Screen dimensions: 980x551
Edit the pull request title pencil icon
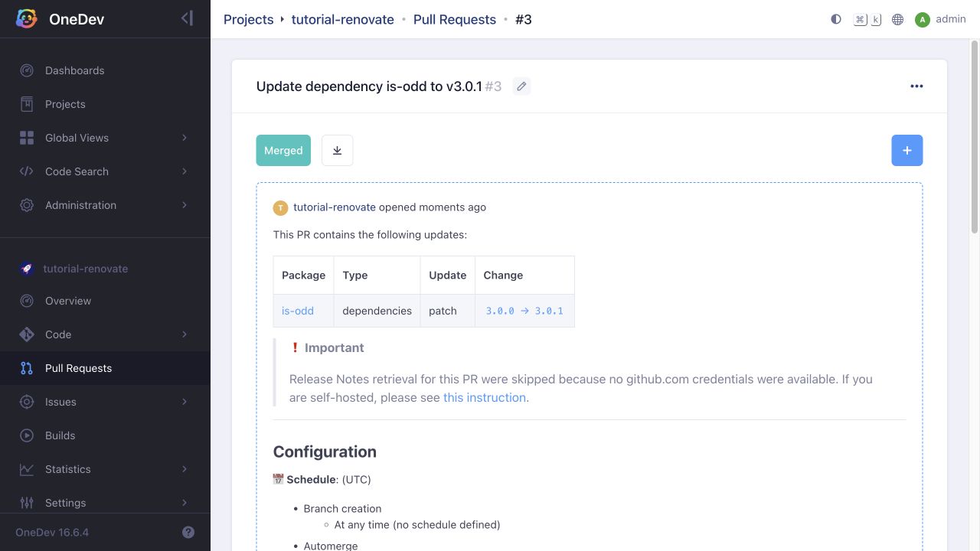521,86
